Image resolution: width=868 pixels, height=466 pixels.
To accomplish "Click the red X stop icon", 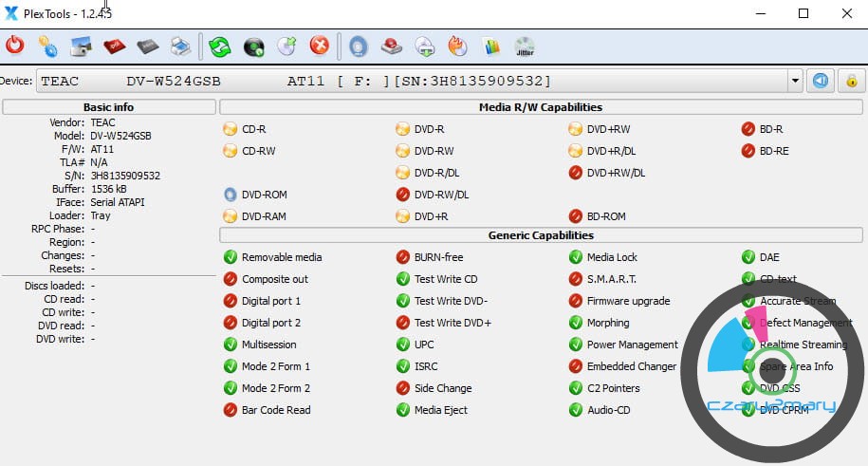I will (x=320, y=46).
